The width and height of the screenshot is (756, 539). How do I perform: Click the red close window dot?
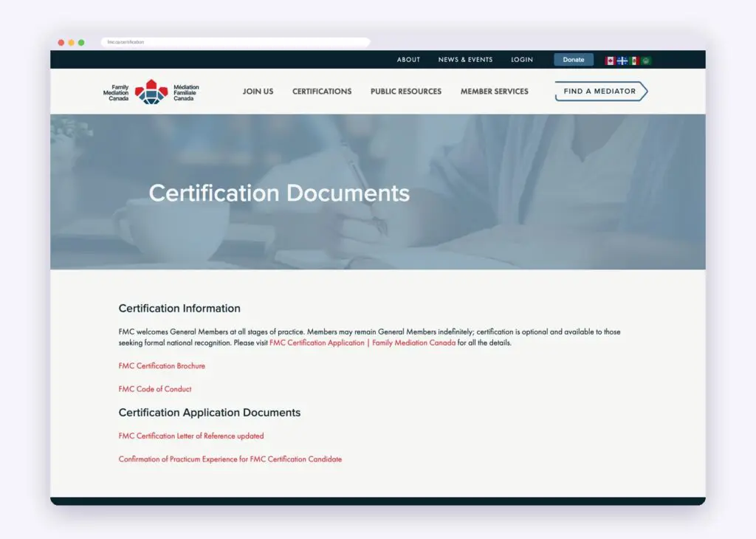(x=61, y=42)
